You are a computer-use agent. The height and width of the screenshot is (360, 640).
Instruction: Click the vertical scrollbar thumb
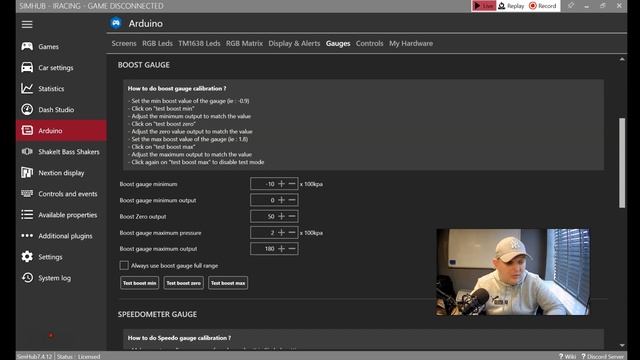point(622,163)
